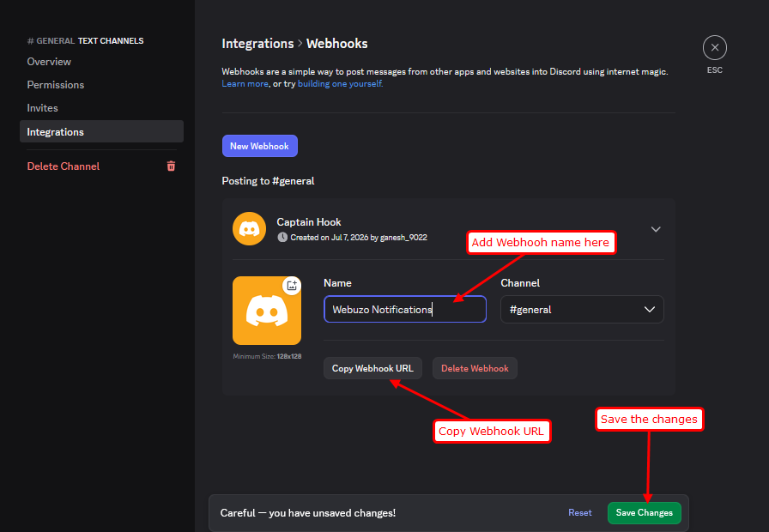The height and width of the screenshot is (532, 769).
Task: Focus the webhook Name input field
Action: (x=405, y=310)
